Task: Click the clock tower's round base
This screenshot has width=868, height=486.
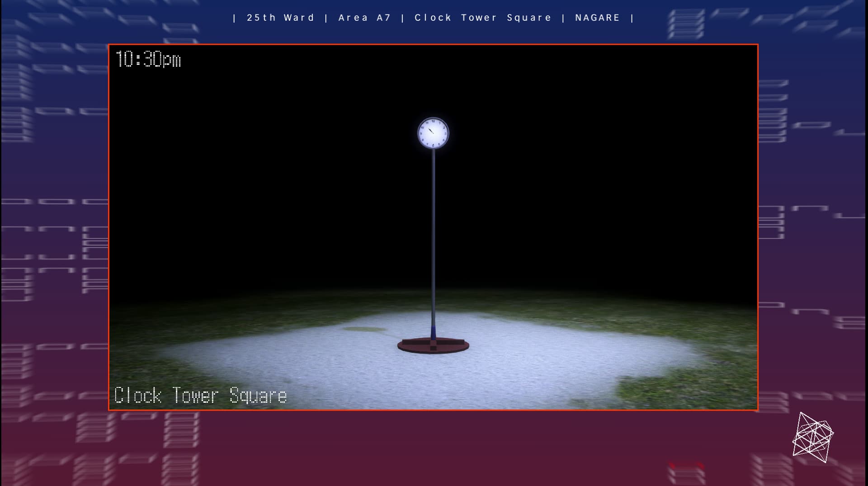Action: tap(433, 345)
